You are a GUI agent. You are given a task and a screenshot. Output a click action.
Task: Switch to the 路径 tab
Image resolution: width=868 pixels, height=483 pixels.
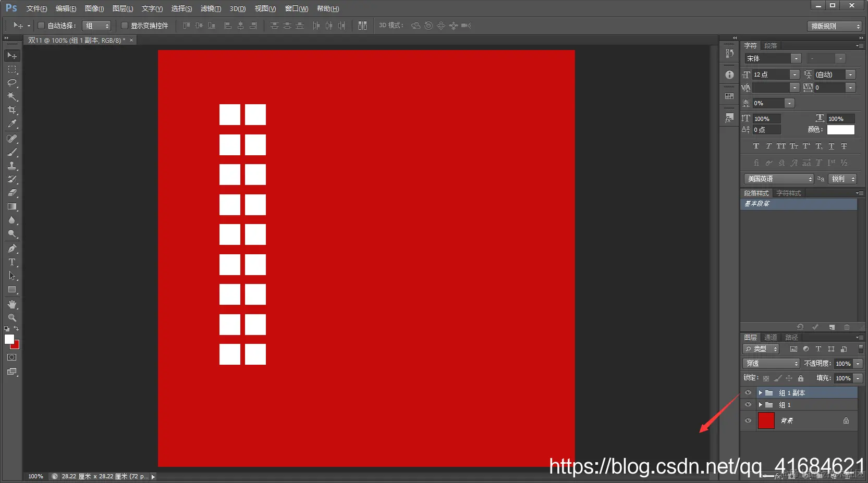pyautogui.click(x=791, y=338)
